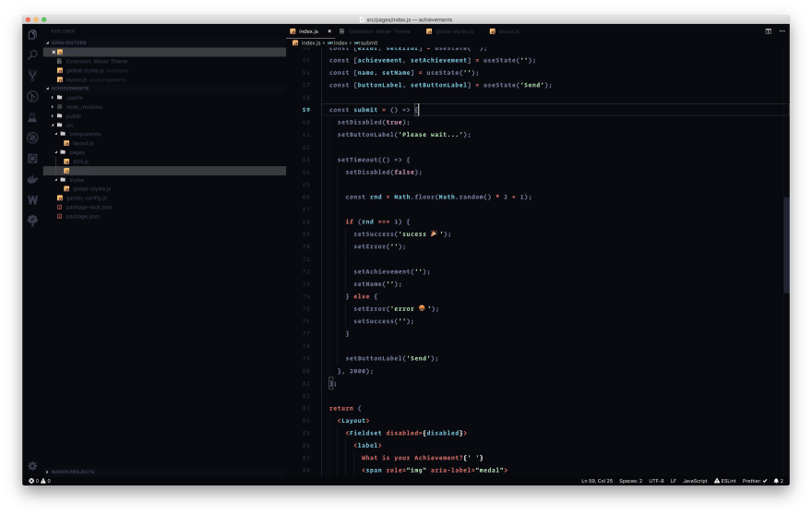Collapse the pages folder
Screen dimensions: 812x515
(56, 152)
